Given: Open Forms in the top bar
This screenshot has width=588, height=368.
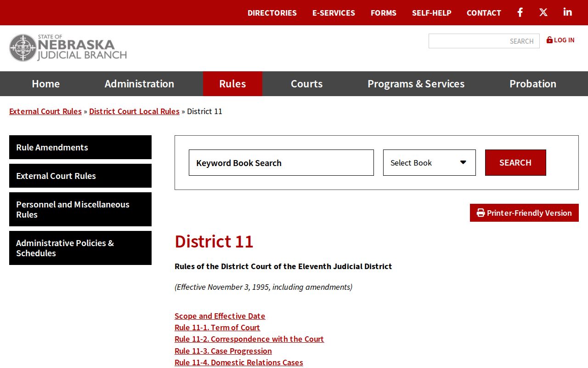Looking at the screenshot, I should [384, 13].
